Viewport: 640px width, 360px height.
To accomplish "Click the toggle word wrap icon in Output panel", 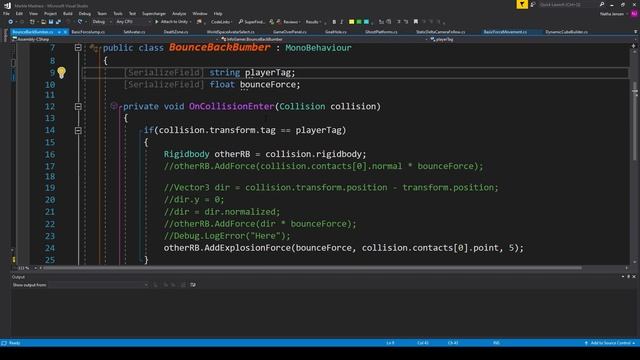I will click(x=193, y=285).
